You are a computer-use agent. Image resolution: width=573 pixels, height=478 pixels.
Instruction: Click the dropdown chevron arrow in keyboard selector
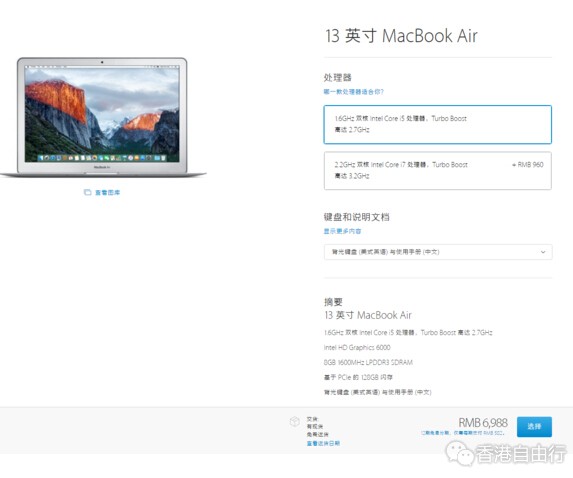(543, 252)
